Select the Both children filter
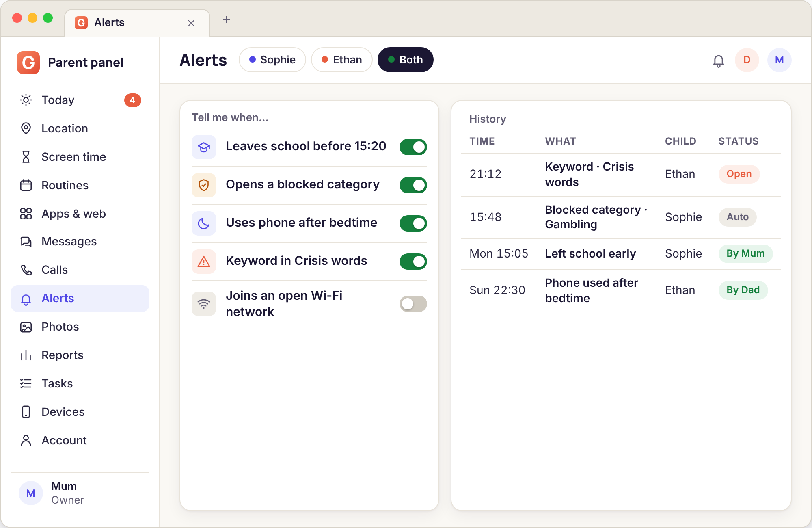This screenshot has height=528, width=812. [406, 60]
